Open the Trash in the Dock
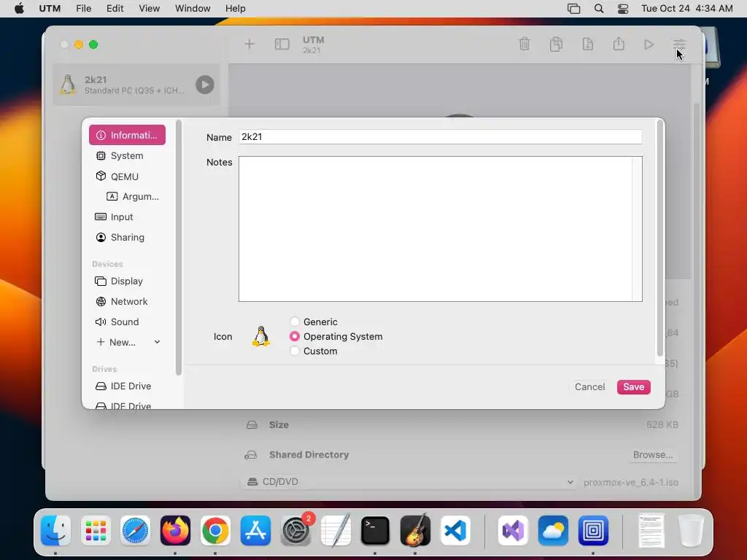Viewport: 747px width, 560px height. 691,531
